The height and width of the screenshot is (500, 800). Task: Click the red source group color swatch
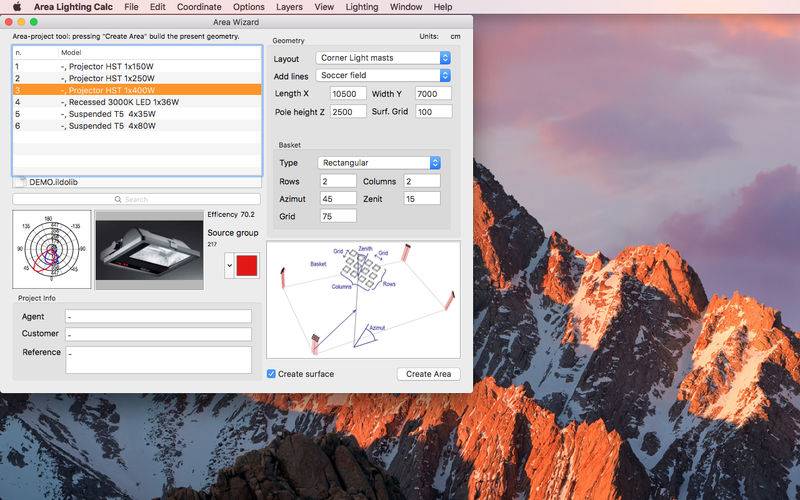247,265
